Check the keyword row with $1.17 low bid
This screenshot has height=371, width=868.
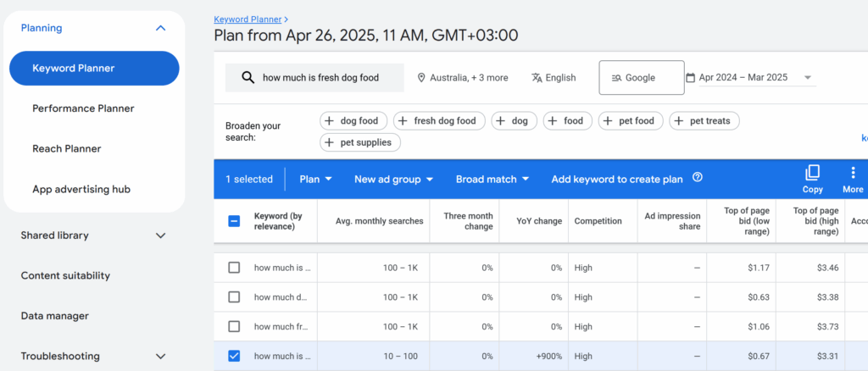(234, 268)
